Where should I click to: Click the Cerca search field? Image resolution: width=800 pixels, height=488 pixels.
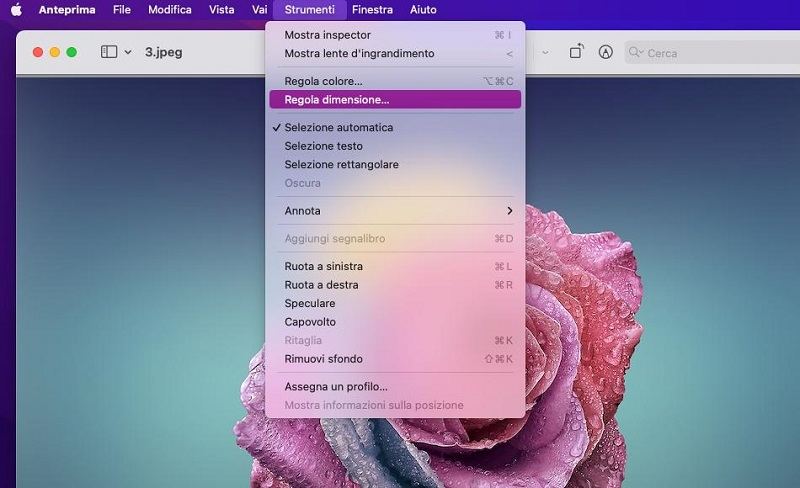pos(712,53)
